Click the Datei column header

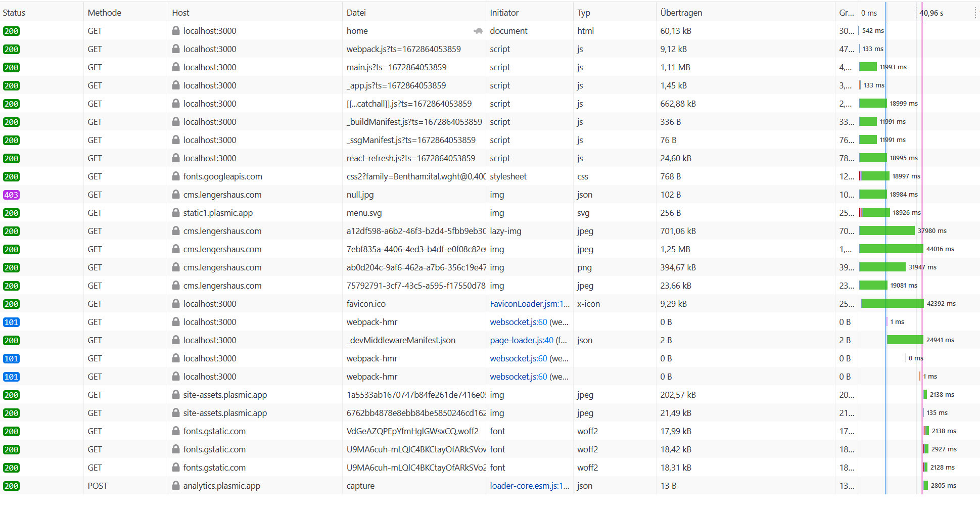click(x=356, y=13)
